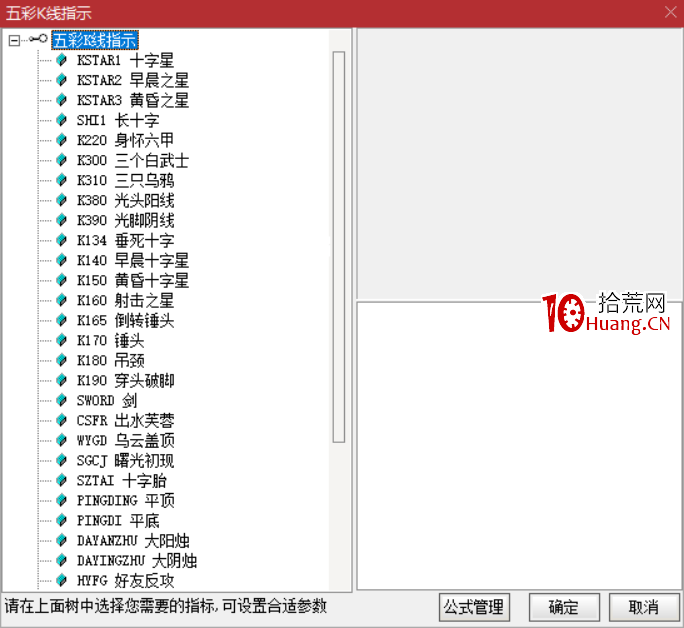
Task: Choose the SWORD 剑 indicator
Action: (x=107, y=401)
